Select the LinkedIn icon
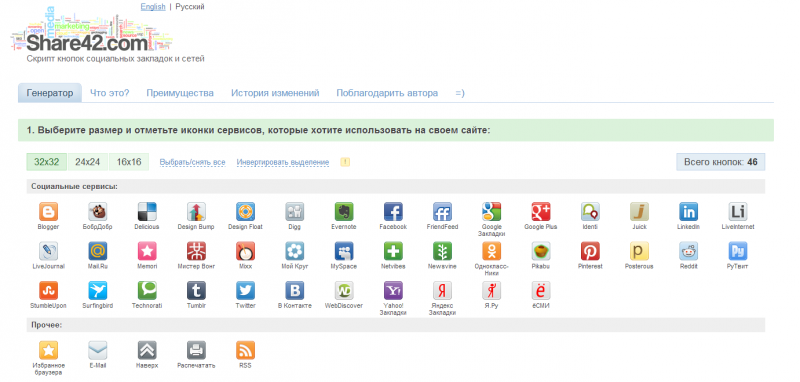This screenshot has width=800, height=382. pos(688,211)
